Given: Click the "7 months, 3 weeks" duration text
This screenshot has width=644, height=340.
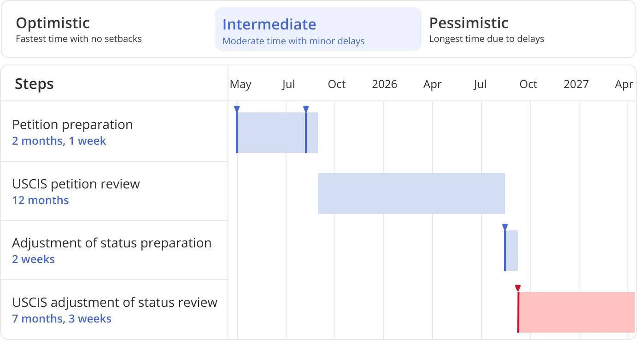Looking at the screenshot, I should (62, 319).
